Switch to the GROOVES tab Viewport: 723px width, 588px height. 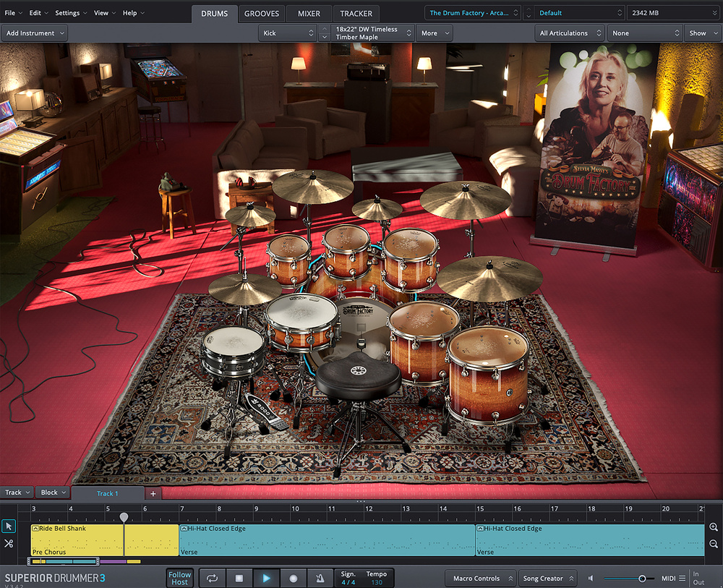point(262,13)
